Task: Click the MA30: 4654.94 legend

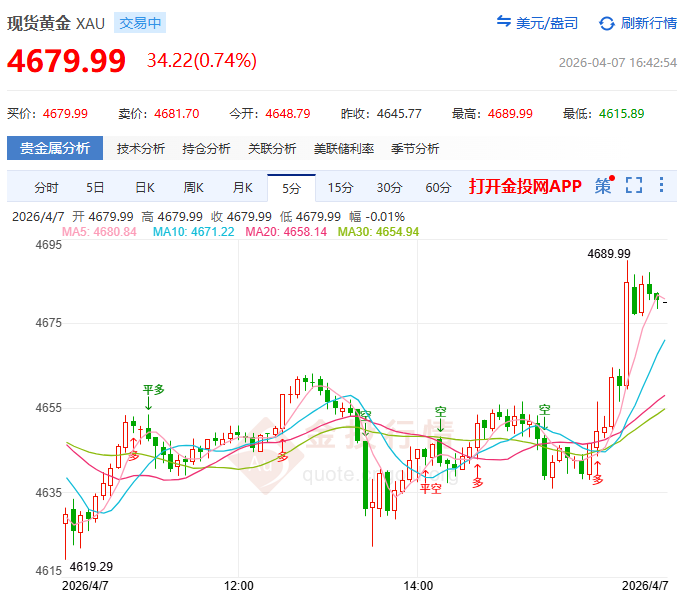Action: coord(378,232)
